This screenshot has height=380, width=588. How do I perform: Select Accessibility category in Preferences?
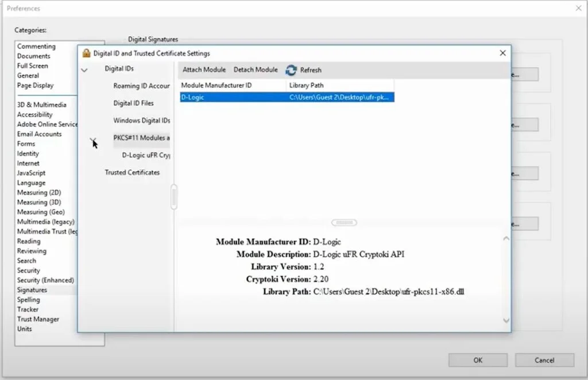click(35, 115)
